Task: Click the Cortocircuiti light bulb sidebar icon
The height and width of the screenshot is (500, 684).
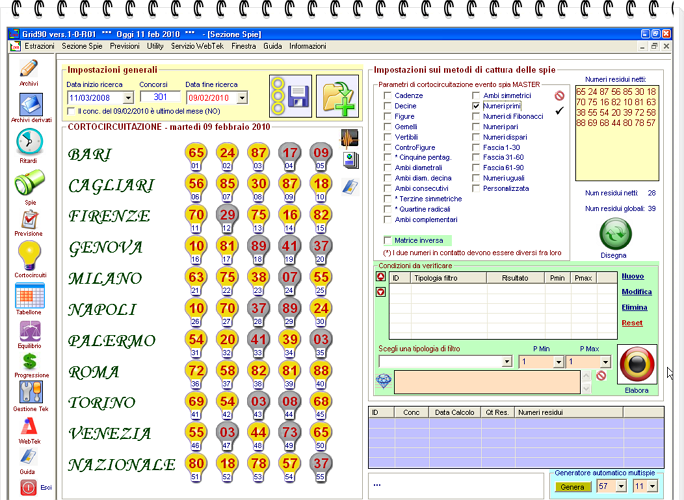Action: (29, 254)
